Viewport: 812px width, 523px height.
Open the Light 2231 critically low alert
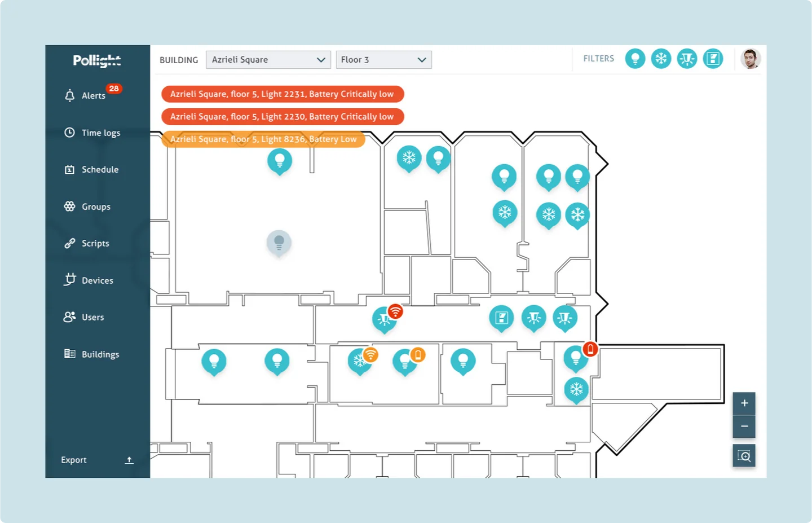point(283,94)
